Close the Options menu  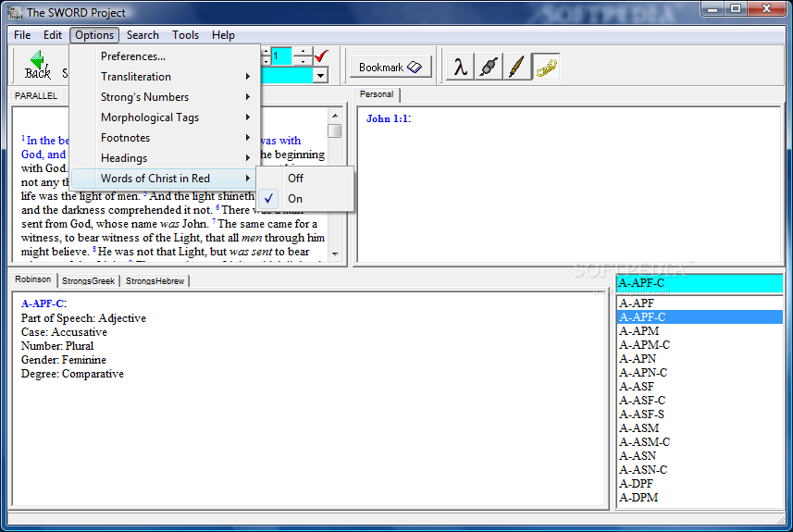coord(94,35)
